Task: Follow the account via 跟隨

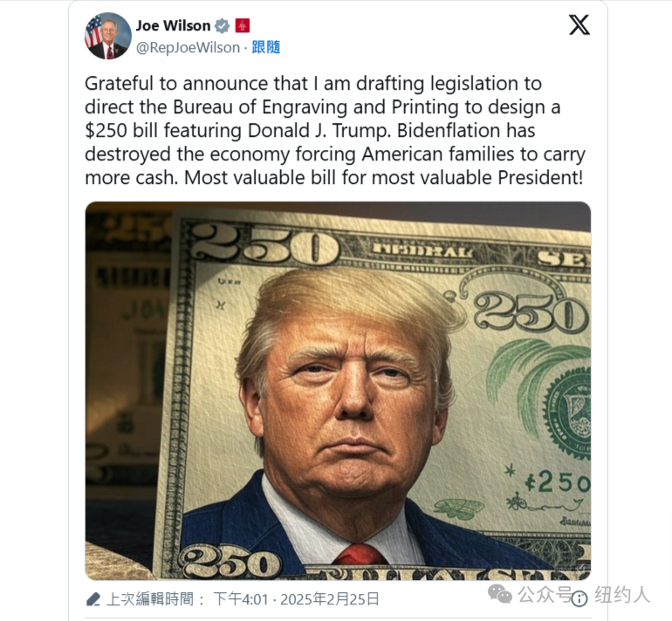Action: click(x=265, y=47)
